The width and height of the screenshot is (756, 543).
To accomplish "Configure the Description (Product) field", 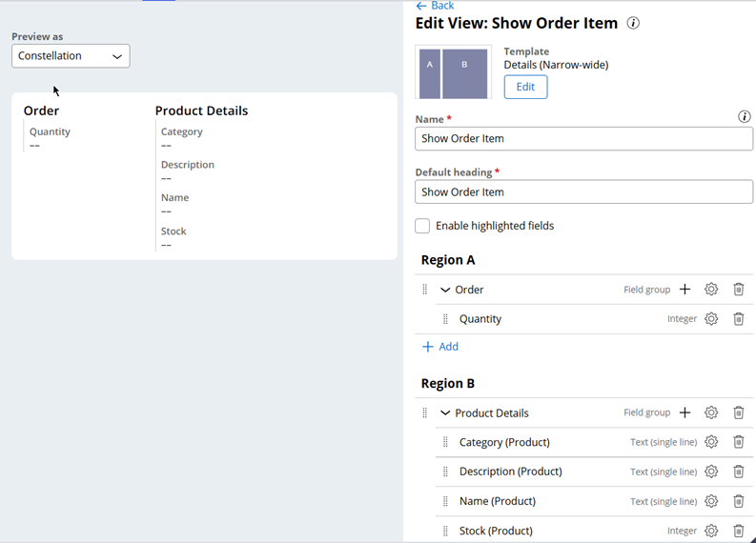I will 711,472.
